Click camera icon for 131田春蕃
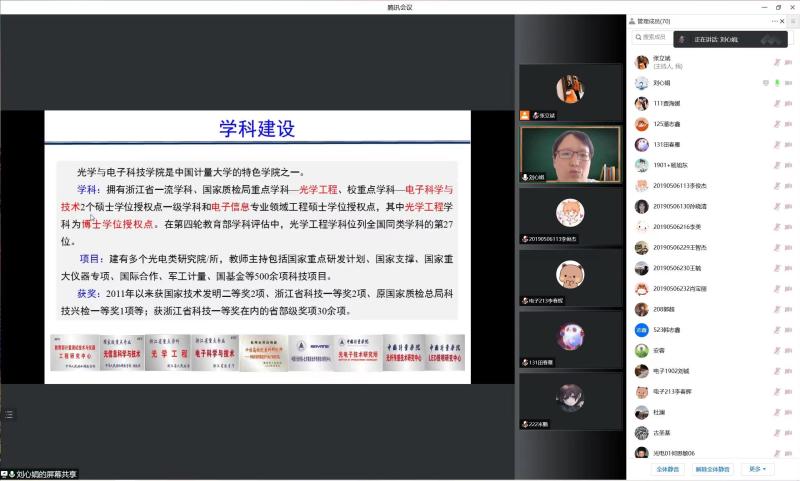 (x=790, y=144)
